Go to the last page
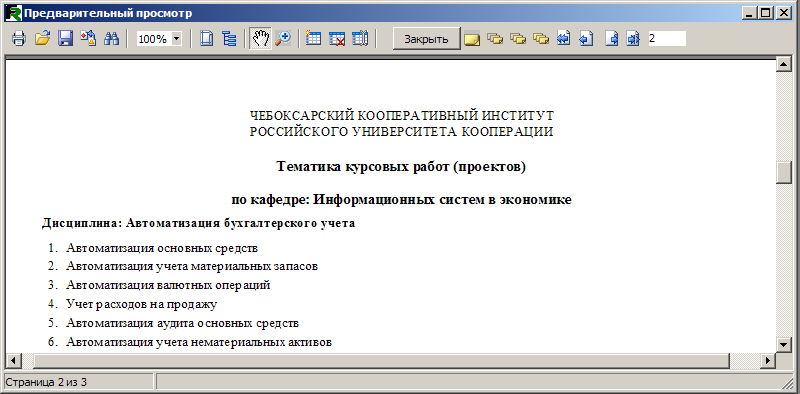Image resolution: width=800 pixels, height=394 pixels. point(633,39)
